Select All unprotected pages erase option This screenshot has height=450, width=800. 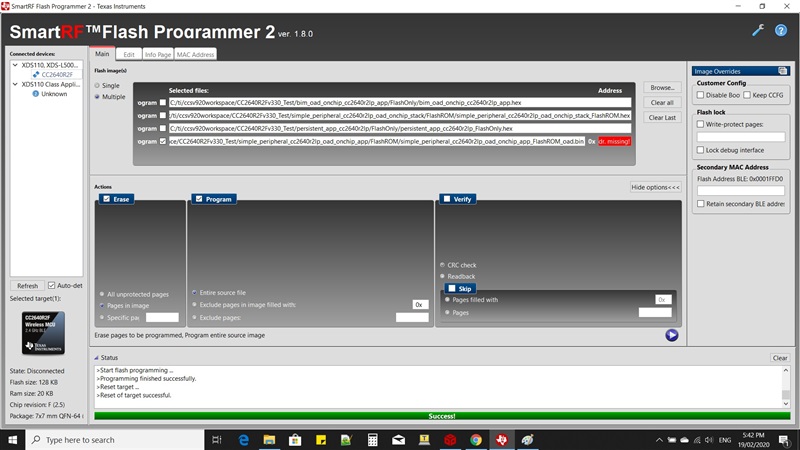click(x=102, y=294)
